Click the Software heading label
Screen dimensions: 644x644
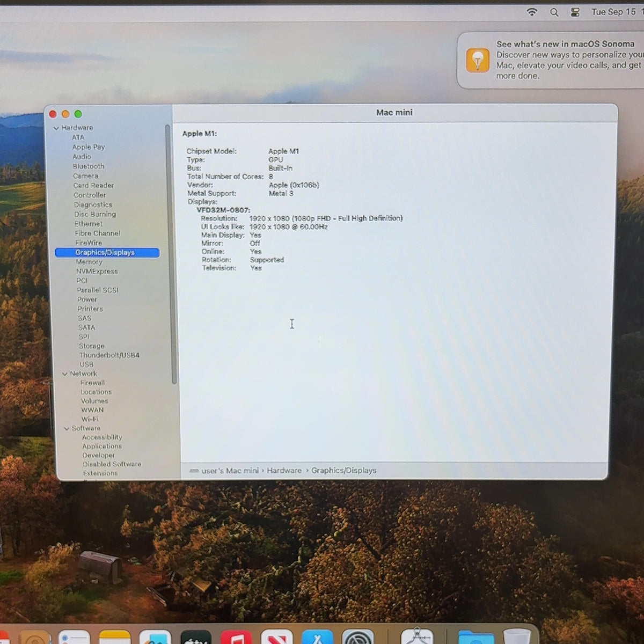tap(86, 429)
